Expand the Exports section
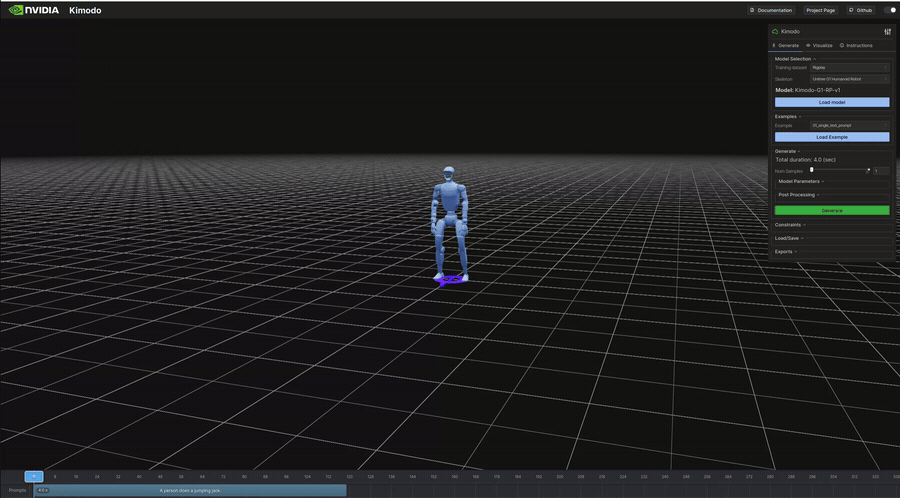This screenshot has height=498, width=900. (786, 251)
